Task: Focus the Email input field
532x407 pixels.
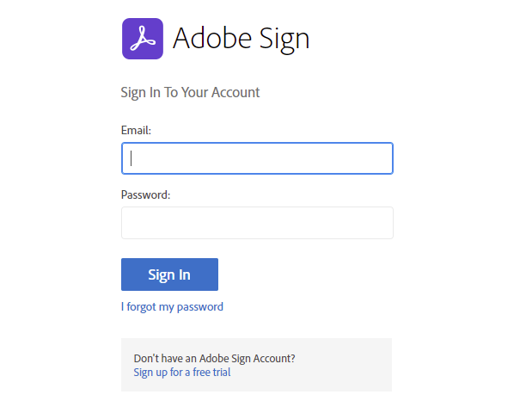Action: pos(257,158)
